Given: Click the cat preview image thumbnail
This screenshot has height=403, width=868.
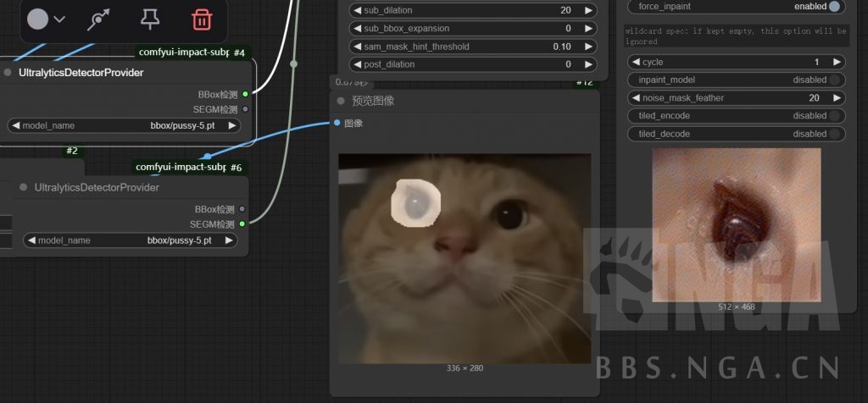Looking at the screenshot, I should coord(465,258).
